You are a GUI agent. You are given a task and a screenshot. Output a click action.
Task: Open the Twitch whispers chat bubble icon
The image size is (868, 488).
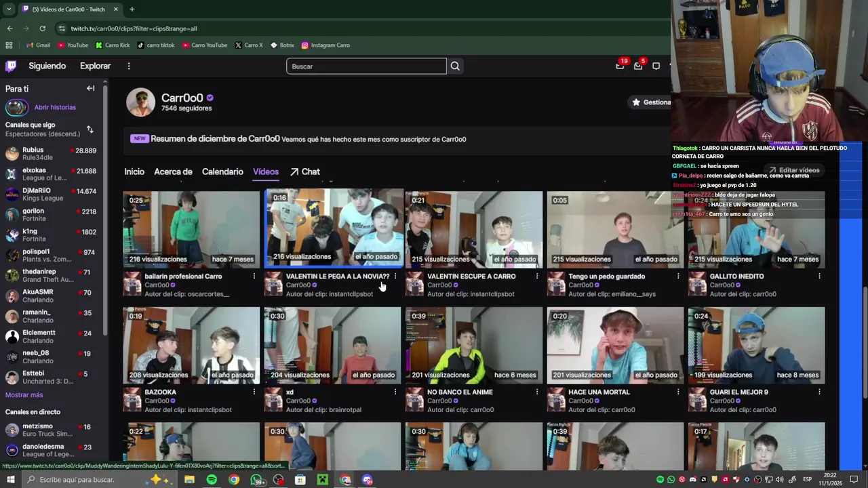(656, 66)
